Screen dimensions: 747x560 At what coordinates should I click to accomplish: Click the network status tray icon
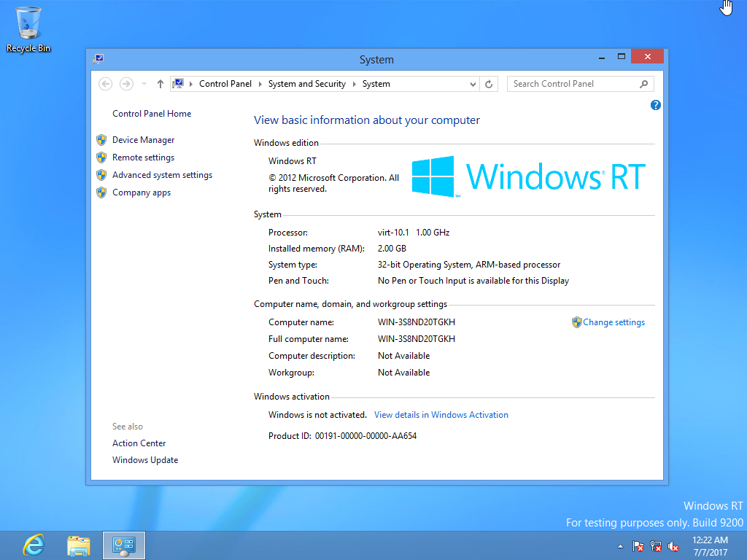pyautogui.click(x=656, y=546)
